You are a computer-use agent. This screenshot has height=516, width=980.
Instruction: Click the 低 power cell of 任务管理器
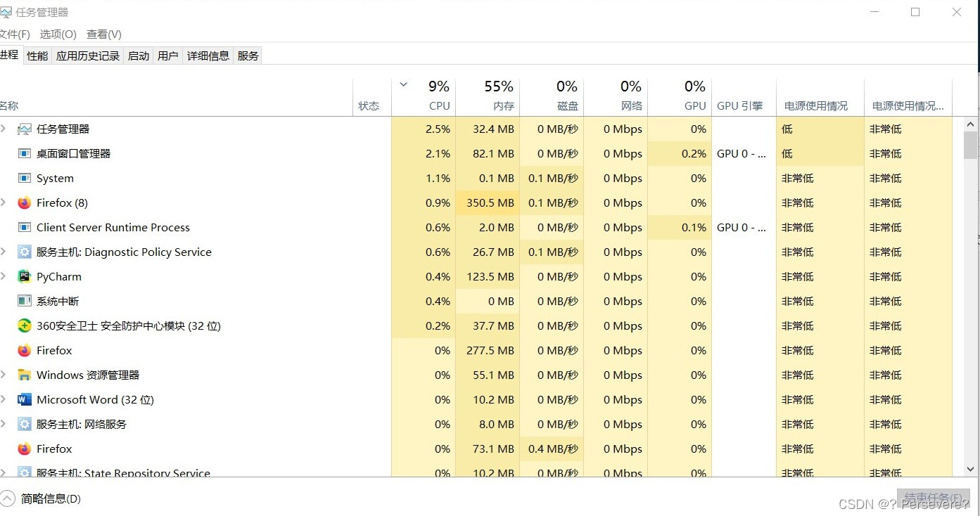tap(820, 129)
